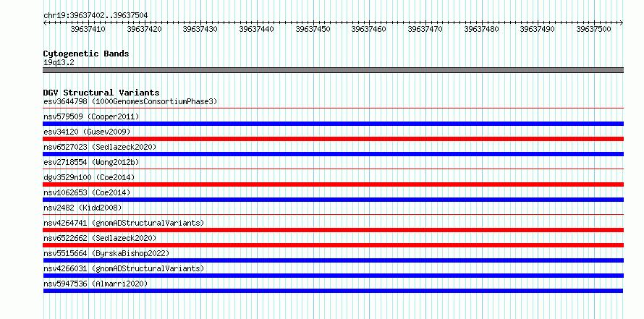644x319 pixels.
Task: Click the 19q13.2 band label
Action: [x=59, y=63]
